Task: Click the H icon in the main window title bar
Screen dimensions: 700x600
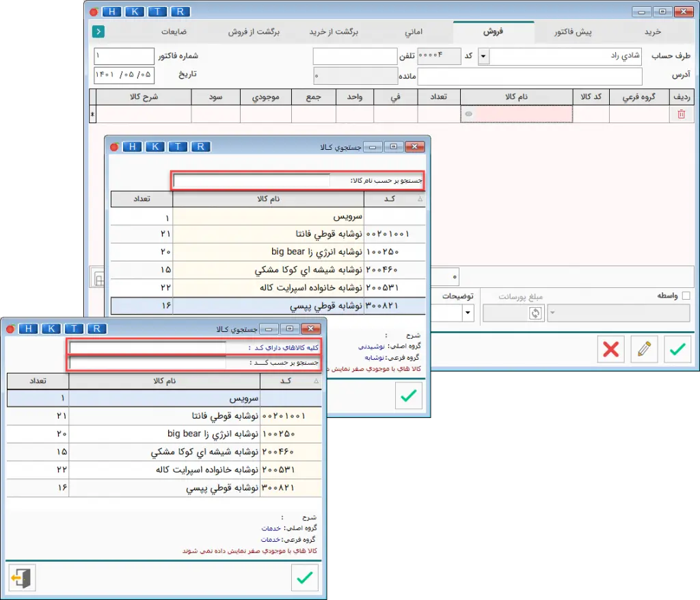Action: tap(111, 12)
